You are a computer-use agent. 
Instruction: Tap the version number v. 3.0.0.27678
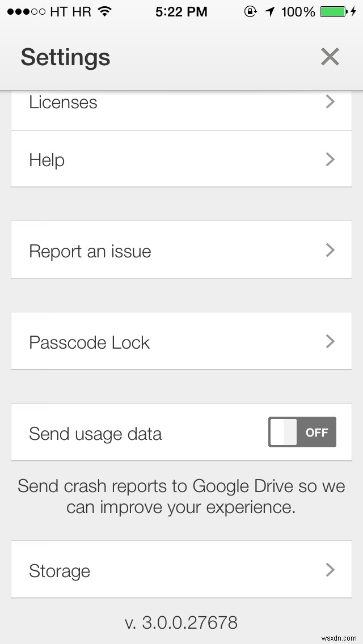[181, 622]
